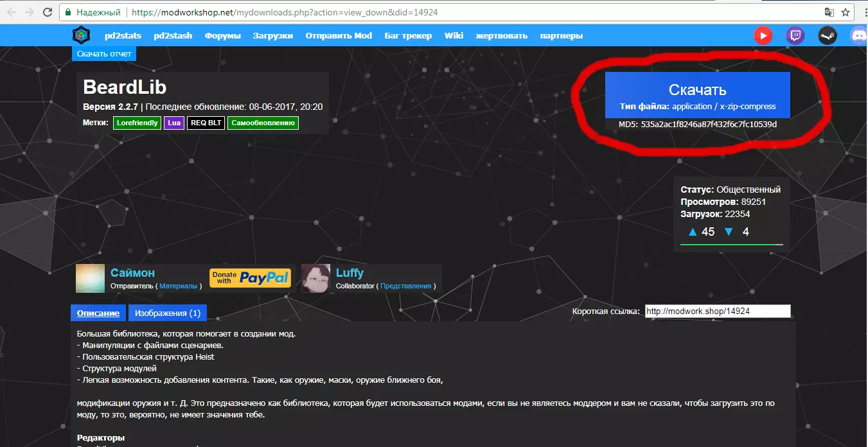Open партнеры in the navigation bar
The image size is (868, 447).
pyautogui.click(x=562, y=35)
